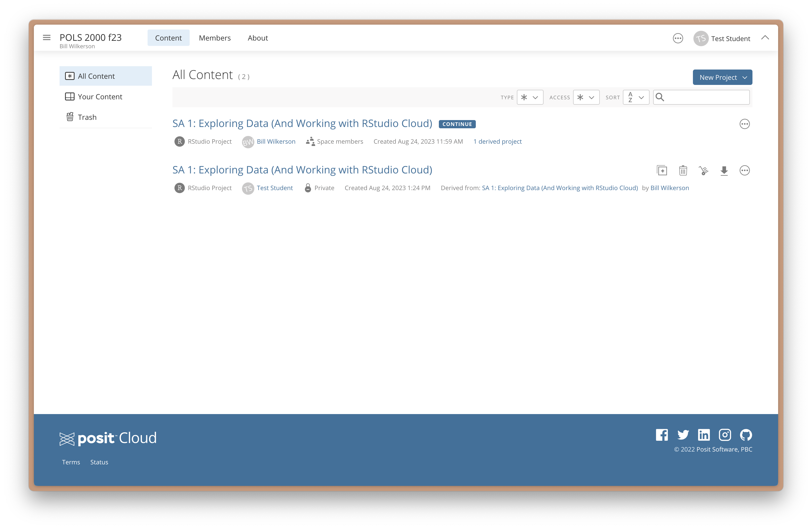Click 'Created Aug 24, 2023 1:24 PM' text
Screen dimensions: 812x529
click(387, 188)
